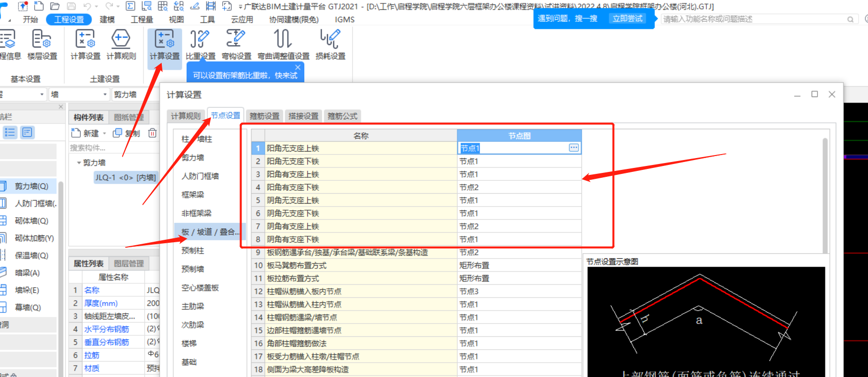
Task: Switch to 开始 ribbon tab
Action: (x=30, y=19)
